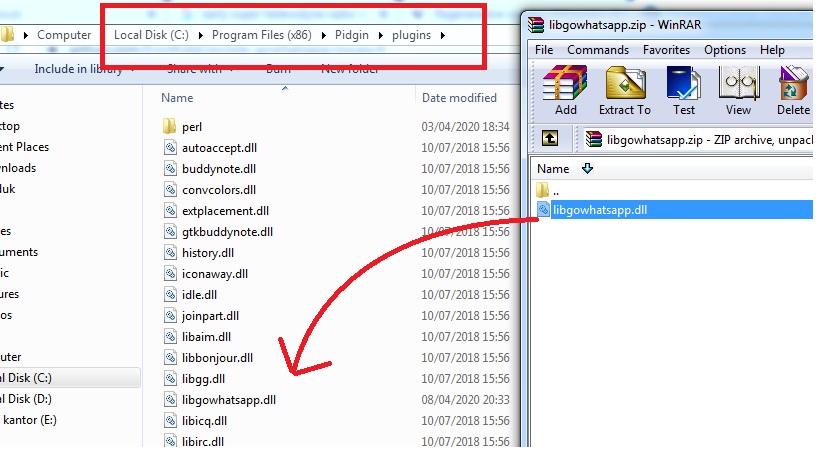Select joinpart.dll file in Explorer
This screenshot has width=824, height=456.
210,316
